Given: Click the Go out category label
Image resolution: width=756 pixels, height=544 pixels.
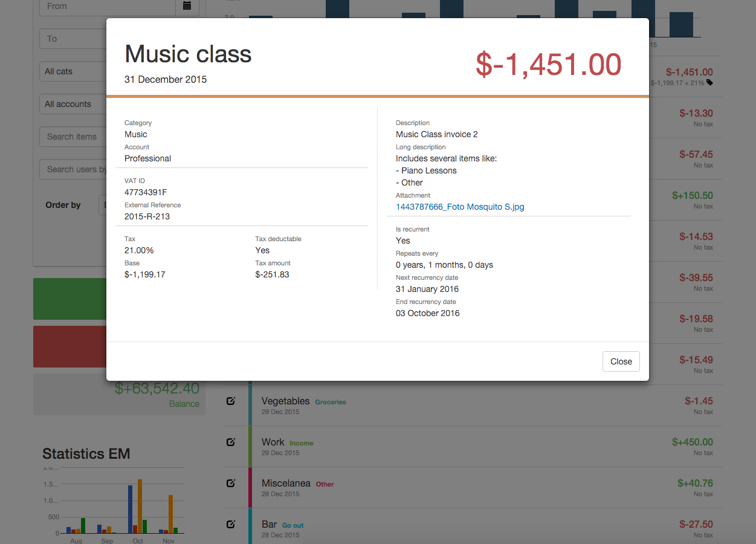Looking at the screenshot, I should [293, 525].
